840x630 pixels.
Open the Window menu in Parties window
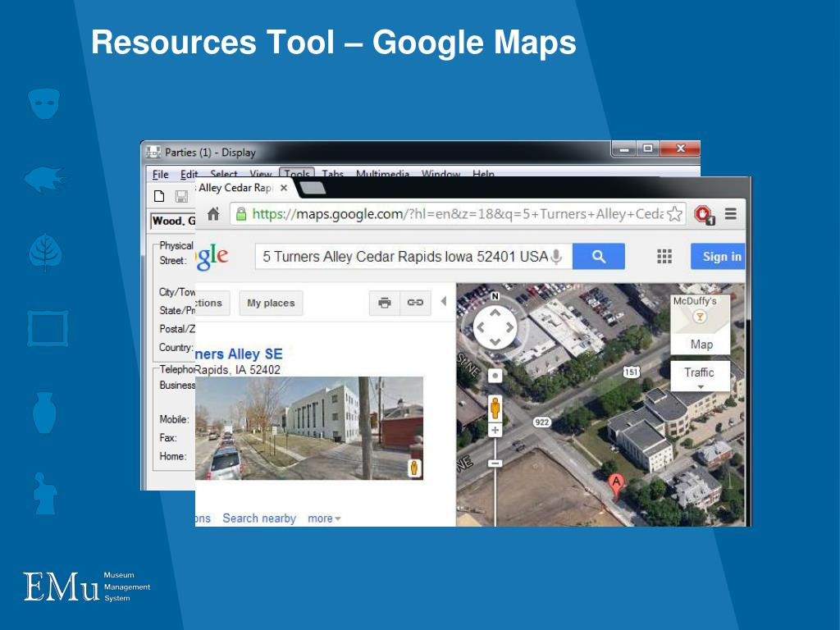pos(441,174)
